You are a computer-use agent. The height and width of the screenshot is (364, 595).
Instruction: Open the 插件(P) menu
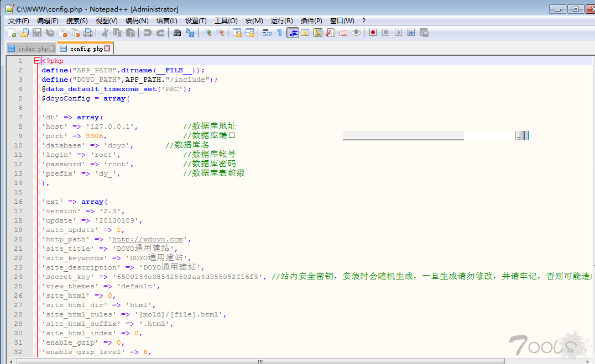311,21
